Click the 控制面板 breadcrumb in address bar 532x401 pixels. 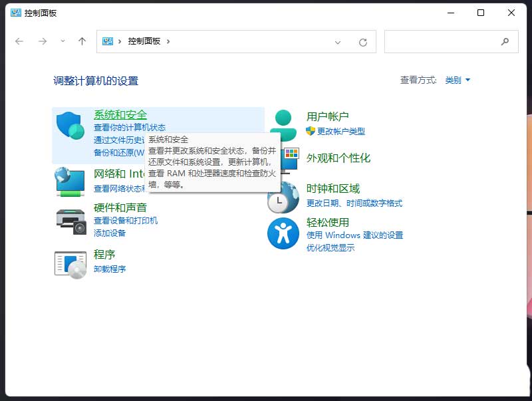coord(144,41)
